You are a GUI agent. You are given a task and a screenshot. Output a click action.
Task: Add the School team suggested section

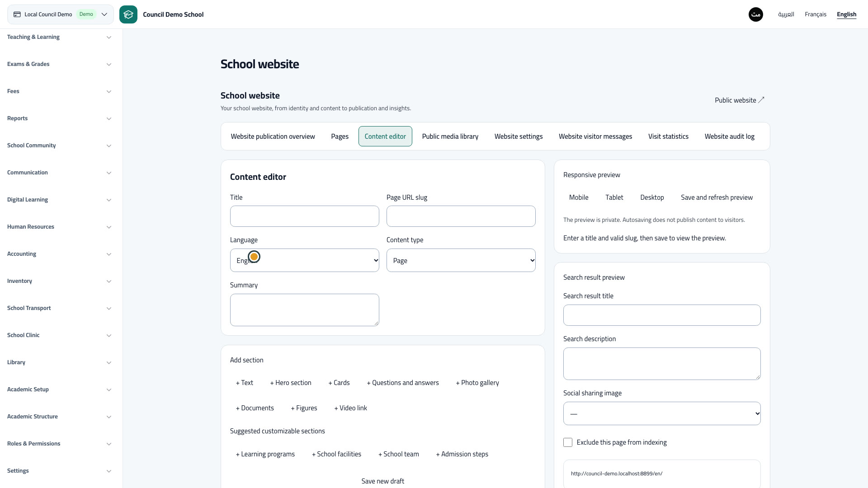tap(399, 454)
